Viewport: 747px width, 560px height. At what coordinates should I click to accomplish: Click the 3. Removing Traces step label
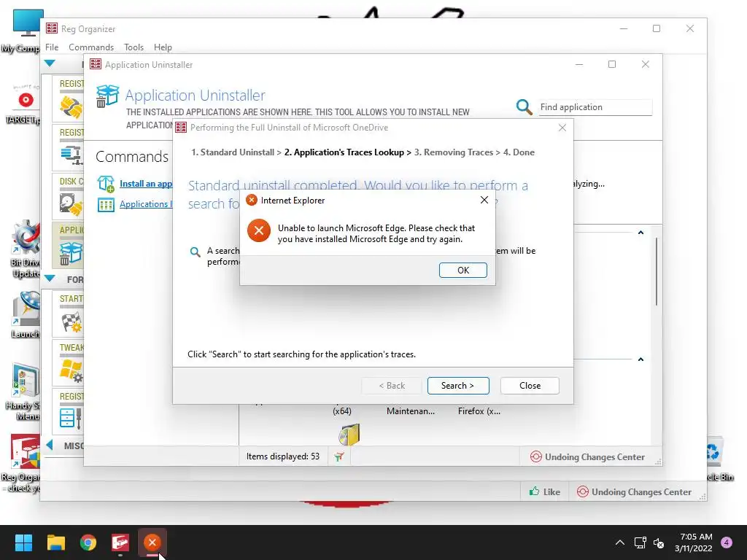coord(454,152)
